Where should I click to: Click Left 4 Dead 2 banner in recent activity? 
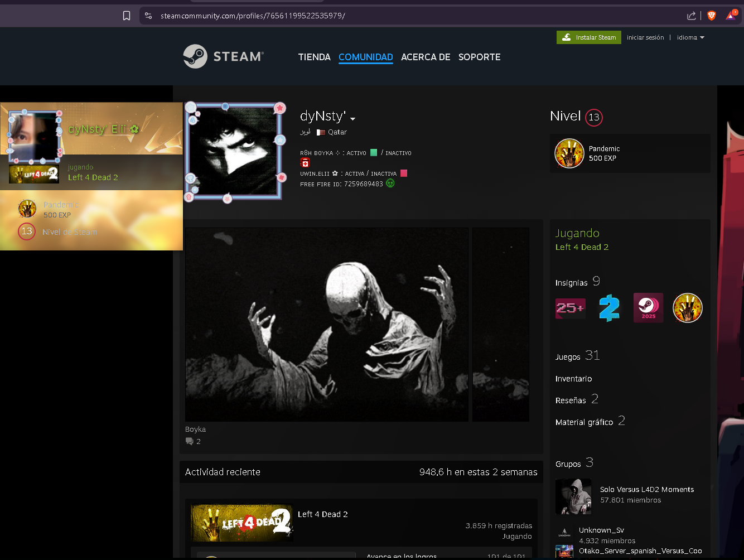click(242, 523)
